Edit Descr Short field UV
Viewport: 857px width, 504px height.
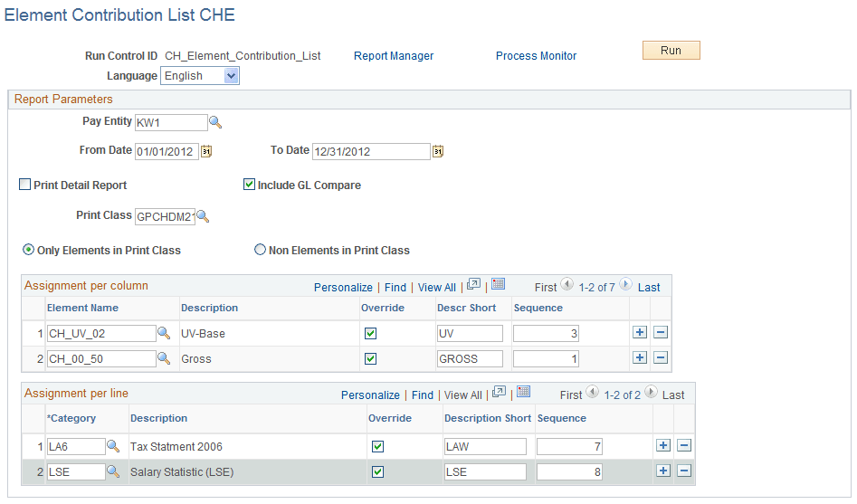(x=470, y=334)
